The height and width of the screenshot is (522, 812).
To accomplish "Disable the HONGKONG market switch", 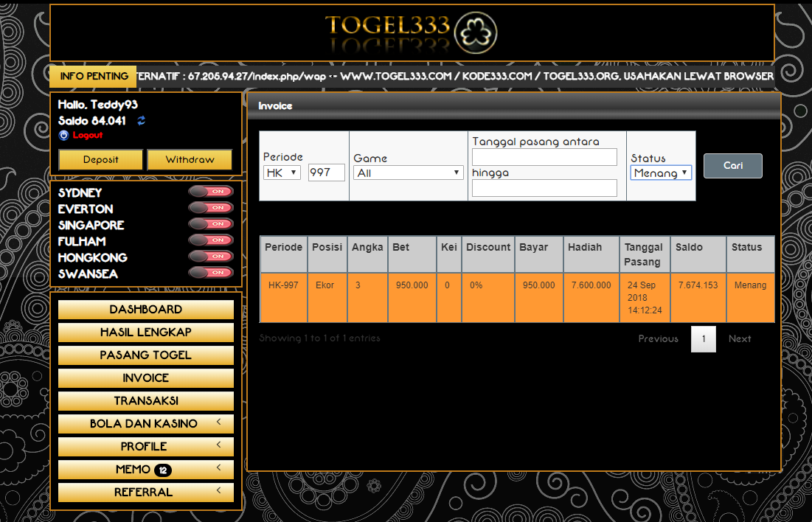I will [x=211, y=257].
